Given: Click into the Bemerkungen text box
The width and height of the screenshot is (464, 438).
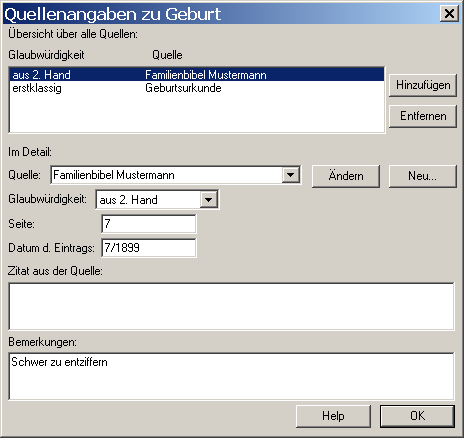Looking at the screenshot, I should (231, 376).
